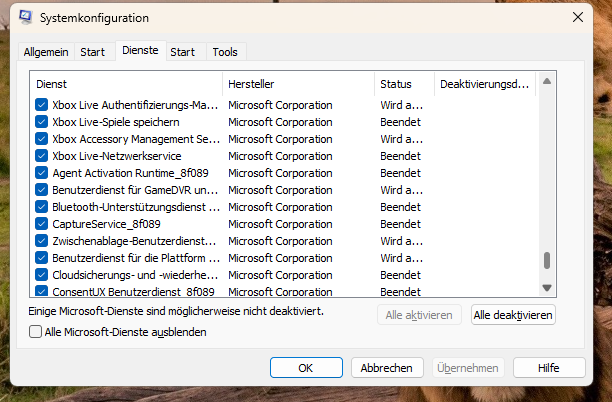Open Hilfe via the button
This screenshot has width=612, height=402.
(548, 367)
